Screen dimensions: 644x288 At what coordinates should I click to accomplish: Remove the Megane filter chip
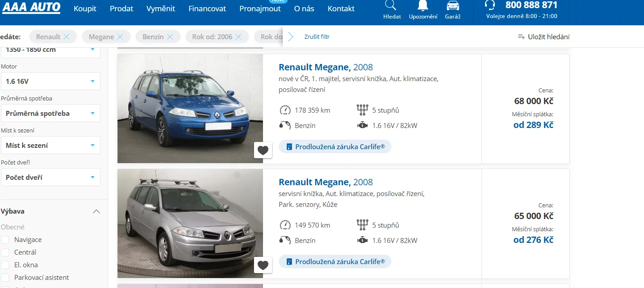pyautogui.click(x=120, y=37)
